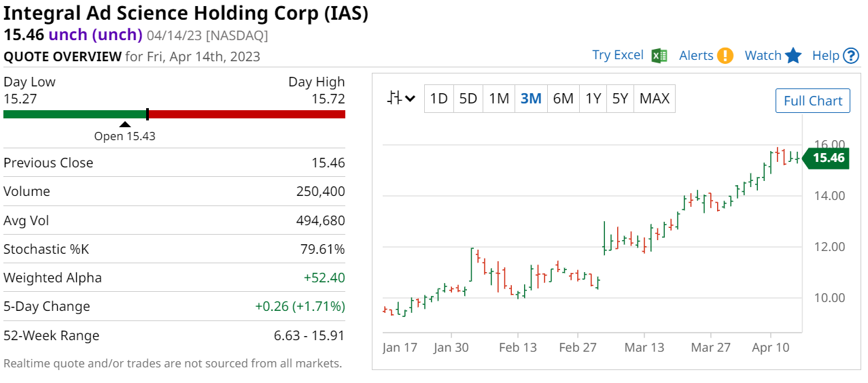Click the Feb 27 date axis label
This screenshot has width=868, height=383.
[x=577, y=348]
